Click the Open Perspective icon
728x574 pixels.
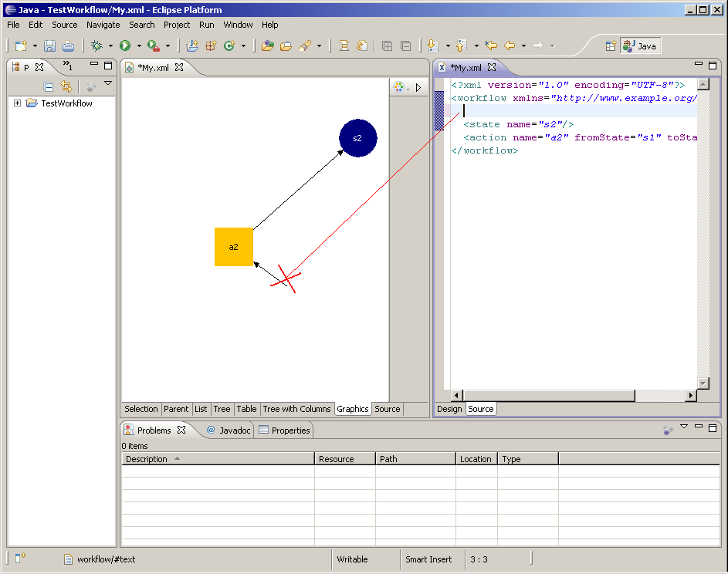pyautogui.click(x=611, y=46)
